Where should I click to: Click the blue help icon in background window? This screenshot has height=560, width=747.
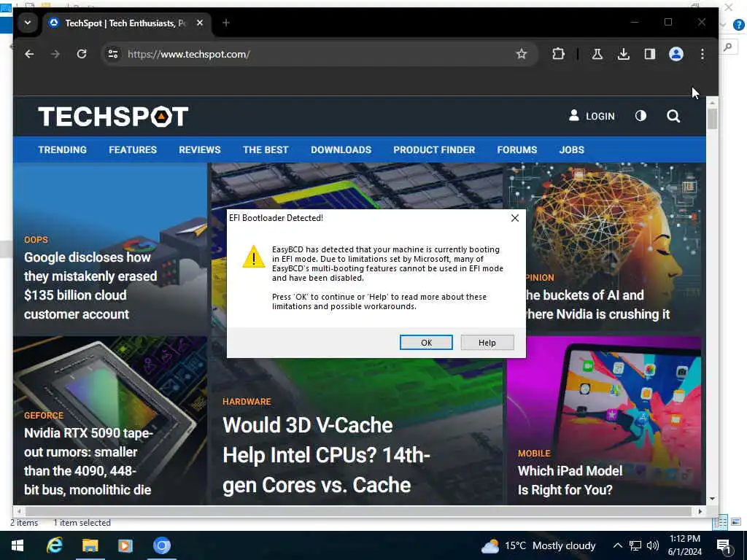(x=738, y=24)
